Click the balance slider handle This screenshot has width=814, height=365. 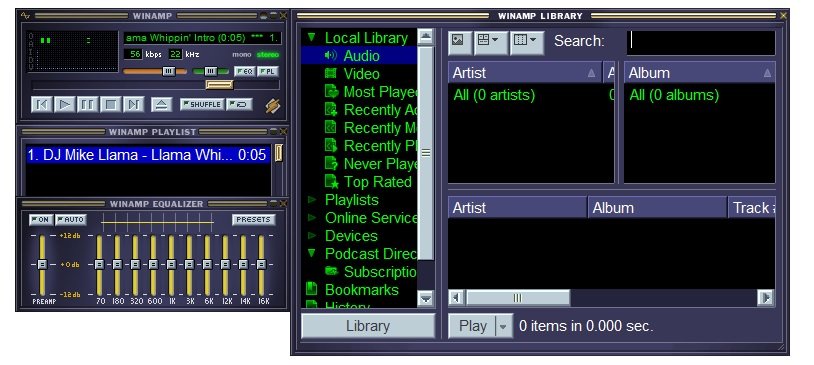[210, 71]
